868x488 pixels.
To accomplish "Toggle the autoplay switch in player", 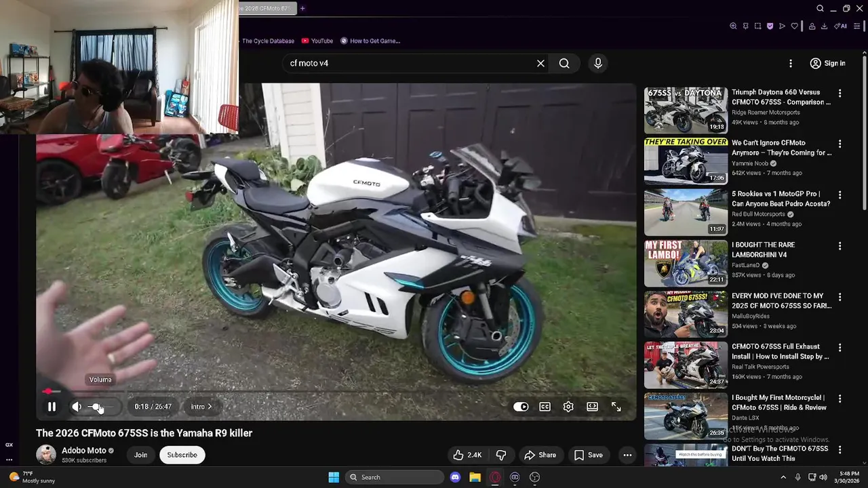I will [x=521, y=407].
